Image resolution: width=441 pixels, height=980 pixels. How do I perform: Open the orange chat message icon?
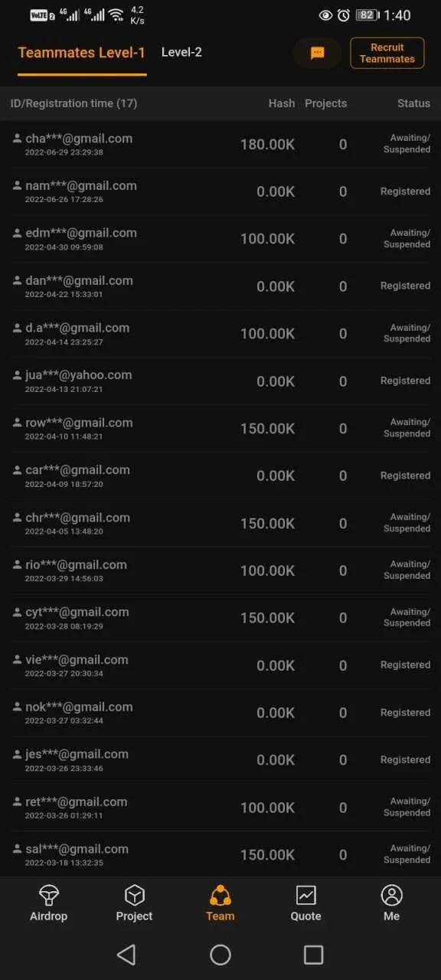(317, 53)
